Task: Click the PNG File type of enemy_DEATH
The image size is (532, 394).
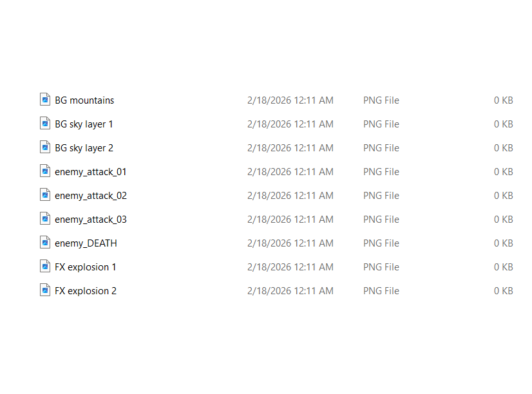Action: coord(381,243)
